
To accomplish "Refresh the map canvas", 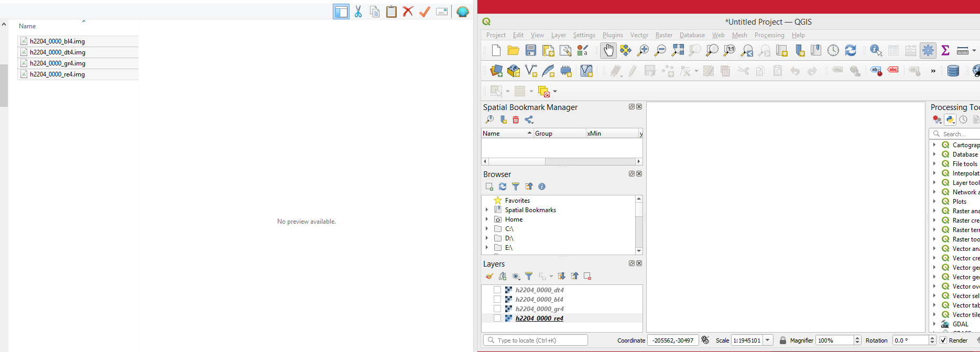I will (851, 50).
